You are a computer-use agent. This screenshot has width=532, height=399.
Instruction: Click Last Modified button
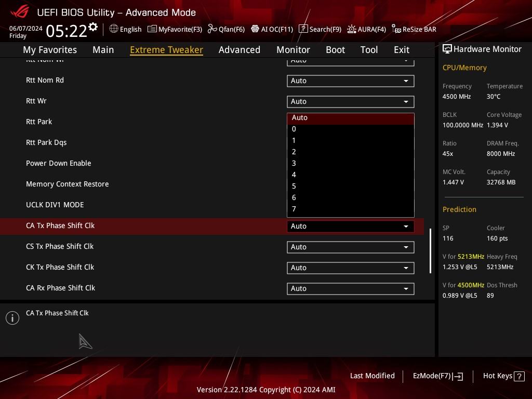click(x=372, y=376)
